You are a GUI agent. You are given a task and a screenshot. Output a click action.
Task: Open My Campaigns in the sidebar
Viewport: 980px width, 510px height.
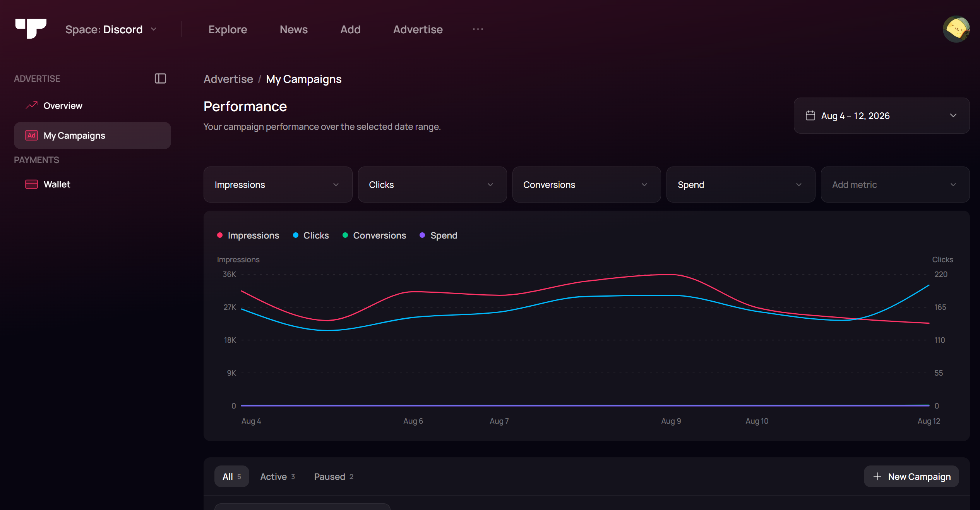coord(92,136)
